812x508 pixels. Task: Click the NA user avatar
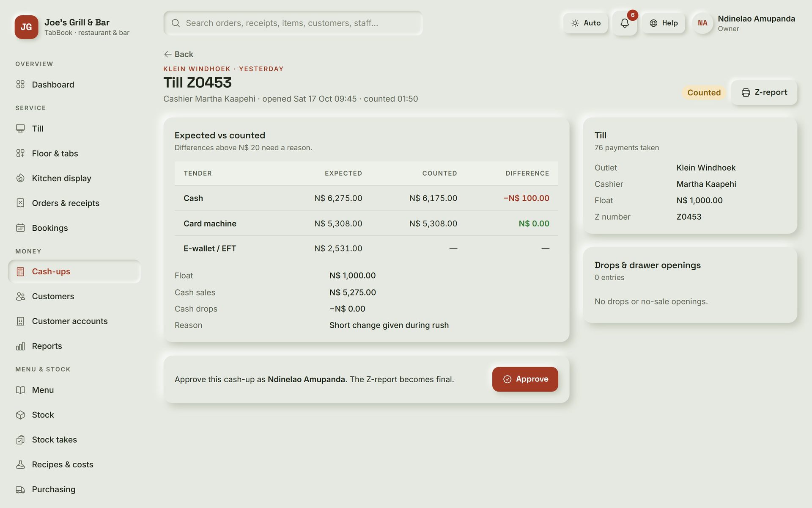click(x=702, y=23)
